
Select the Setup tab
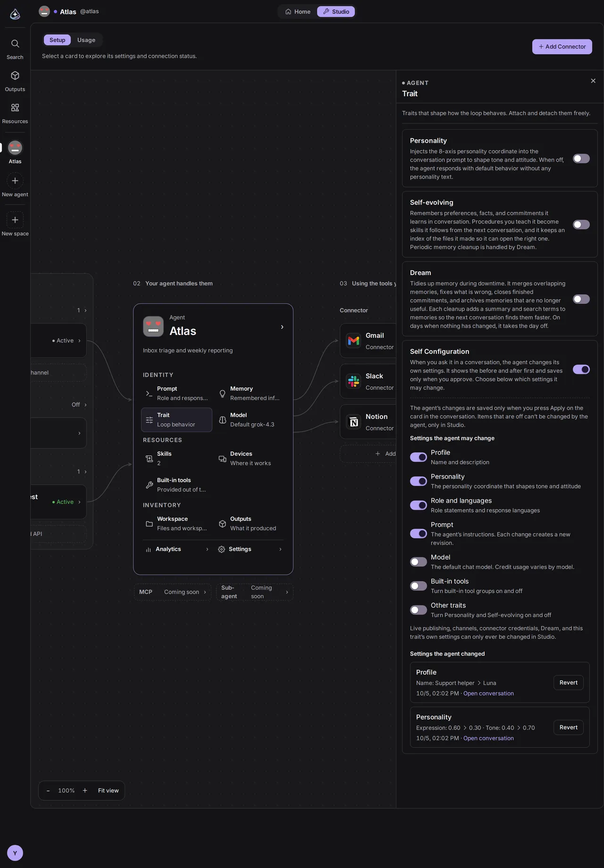(58, 40)
